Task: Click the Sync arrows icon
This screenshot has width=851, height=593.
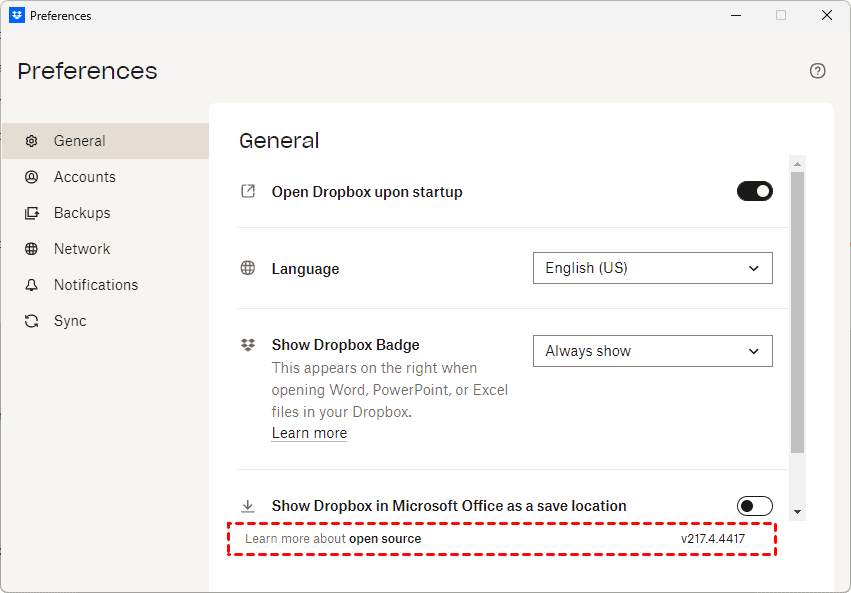Action: pos(32,321)
